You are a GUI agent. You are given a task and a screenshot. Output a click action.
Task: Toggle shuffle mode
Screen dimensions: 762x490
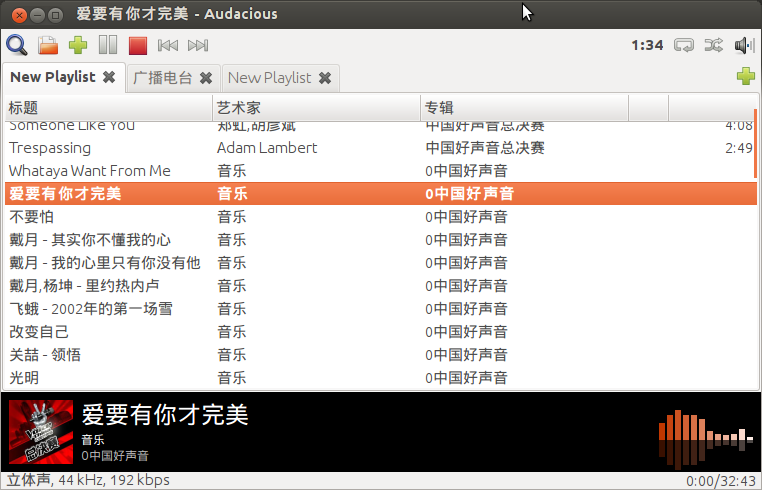click(714, 45)
